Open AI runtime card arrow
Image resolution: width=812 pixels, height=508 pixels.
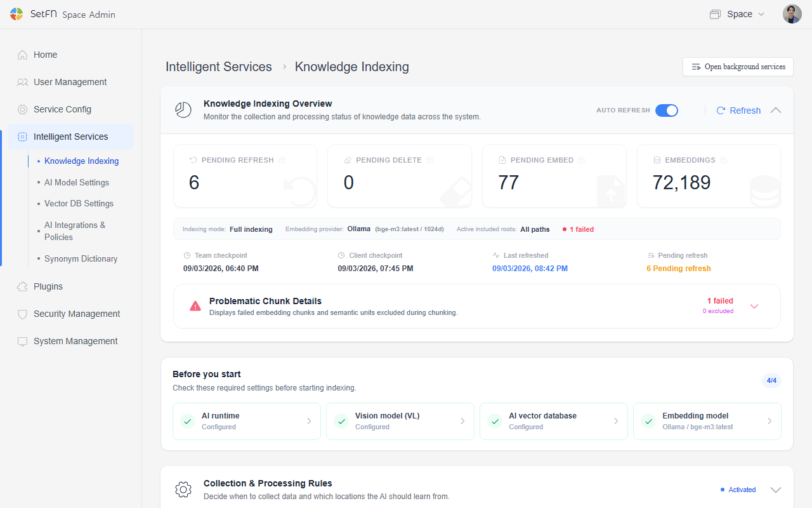tap(309, 421)
